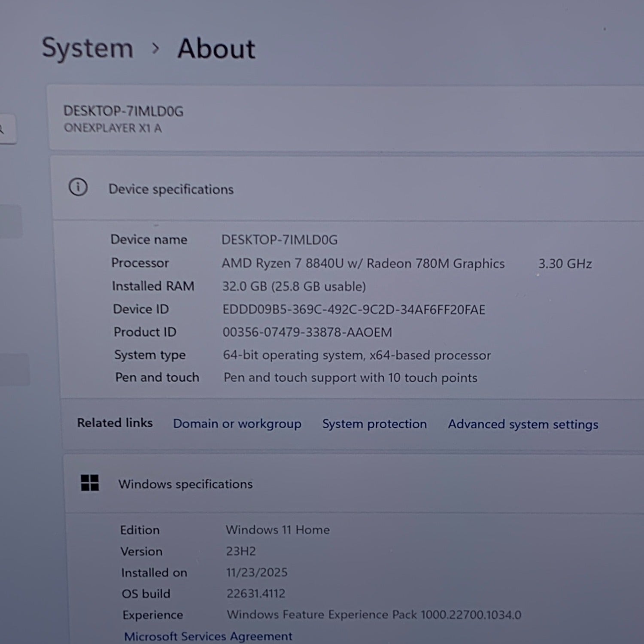The height and width of the screenshot is (644, 644).
Task: Click the Related links label
Action: 115,423
